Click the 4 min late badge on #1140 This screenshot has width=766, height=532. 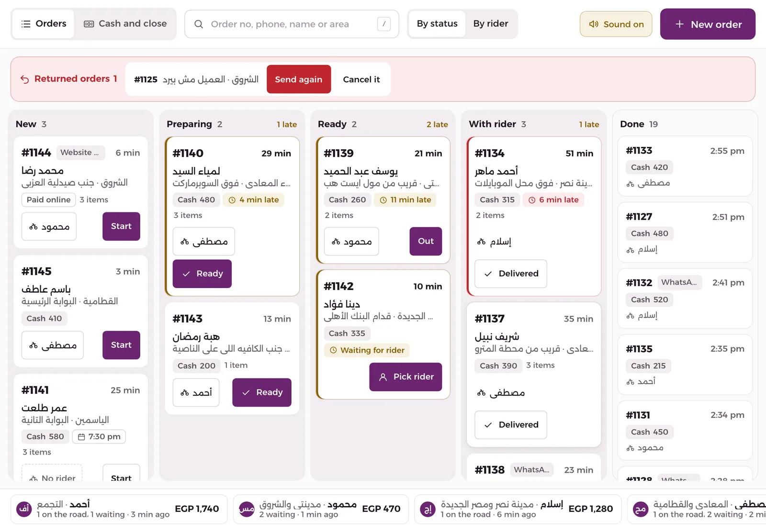tap(253, 200)
